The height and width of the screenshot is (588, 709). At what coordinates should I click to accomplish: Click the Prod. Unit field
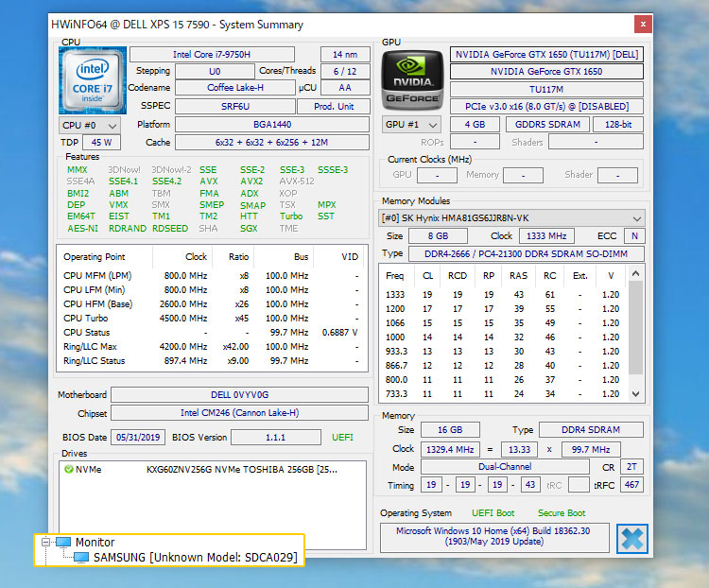334,106
